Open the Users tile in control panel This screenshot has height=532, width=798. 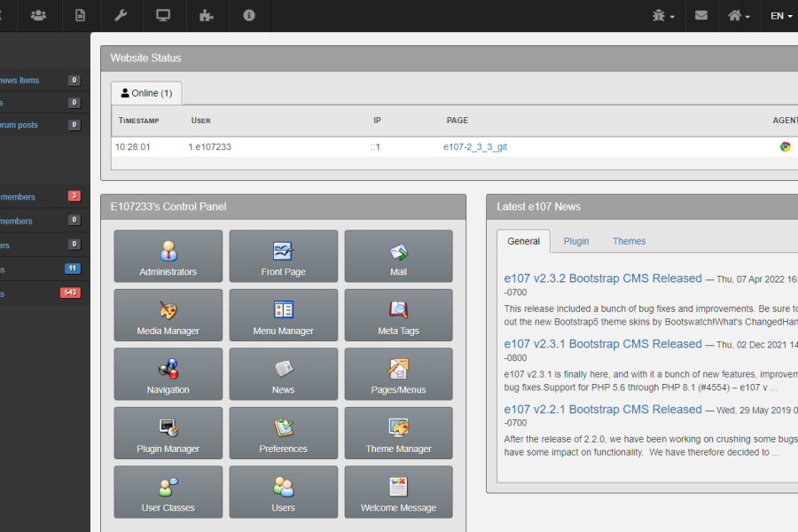point(284,492)
